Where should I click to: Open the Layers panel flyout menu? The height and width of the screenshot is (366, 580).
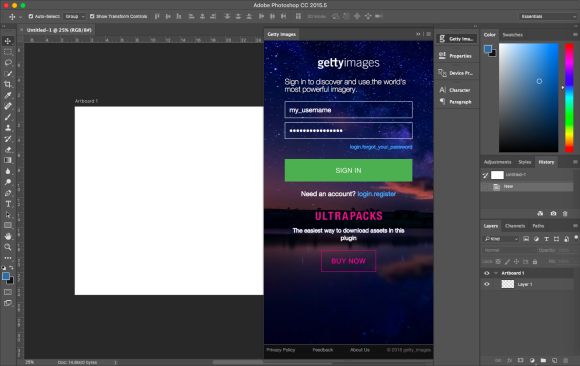[575, 225]
